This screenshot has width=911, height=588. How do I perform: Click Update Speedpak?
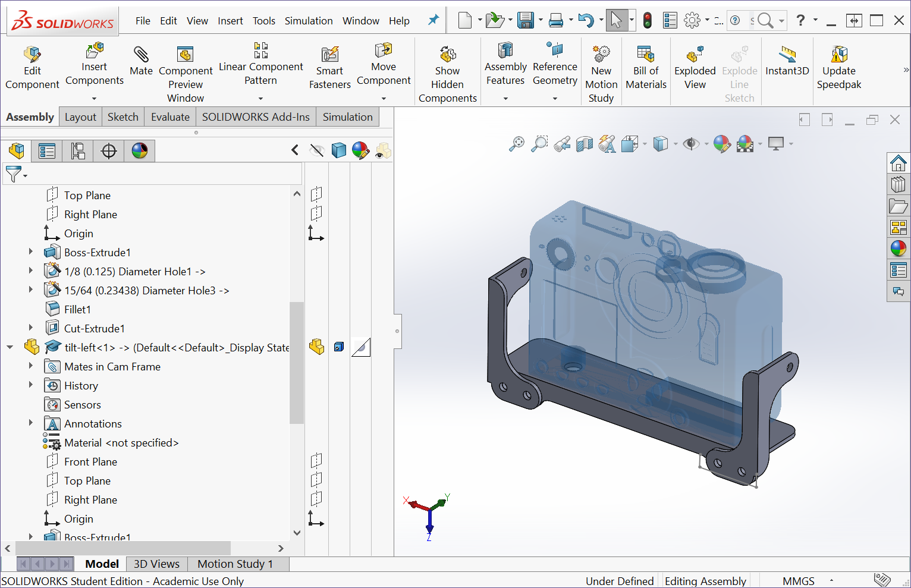[x=839, y=67]
